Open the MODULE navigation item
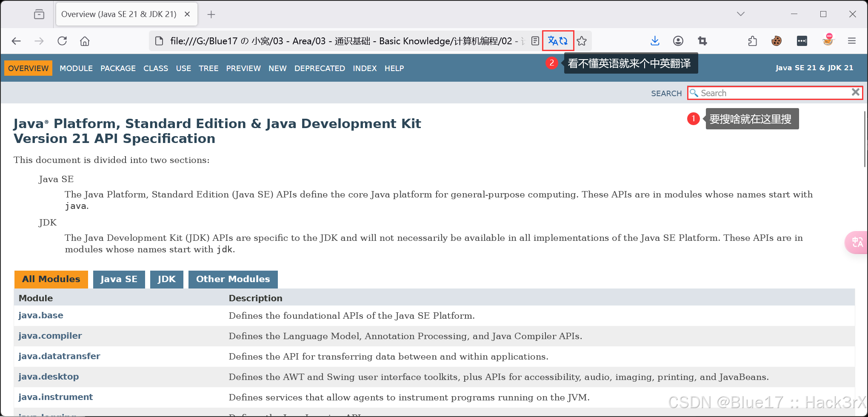 tap(76, 68)
